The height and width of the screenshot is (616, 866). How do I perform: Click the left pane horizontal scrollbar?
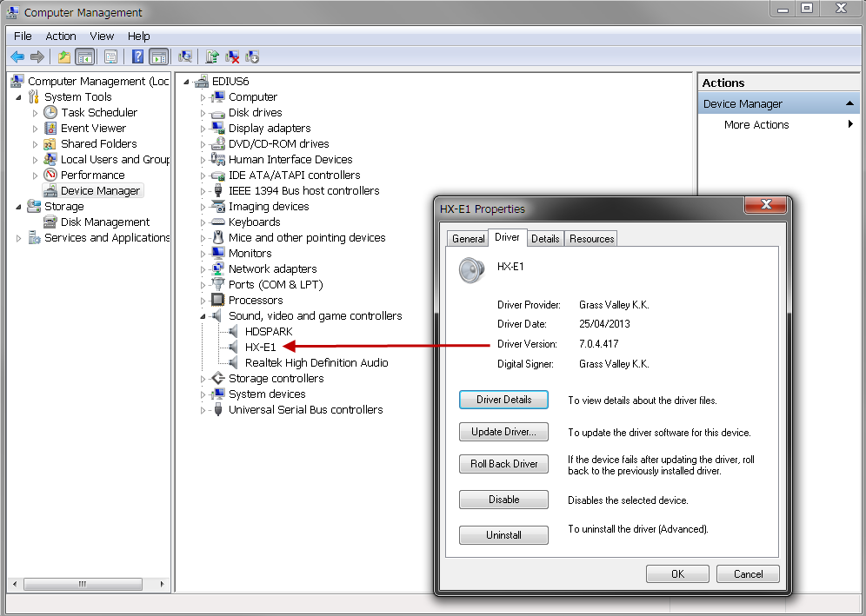[x=85, y=583]
